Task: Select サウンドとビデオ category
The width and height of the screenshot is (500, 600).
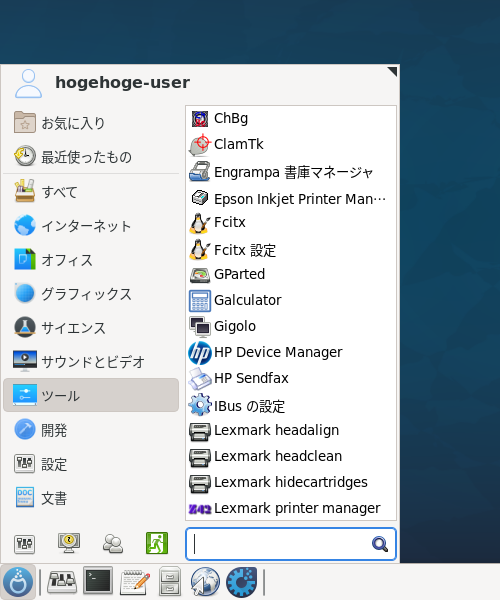Action: (x=91, y=362)
